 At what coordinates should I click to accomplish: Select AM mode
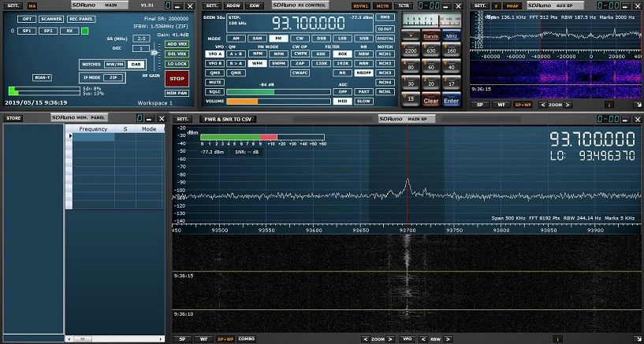[236, 39]
